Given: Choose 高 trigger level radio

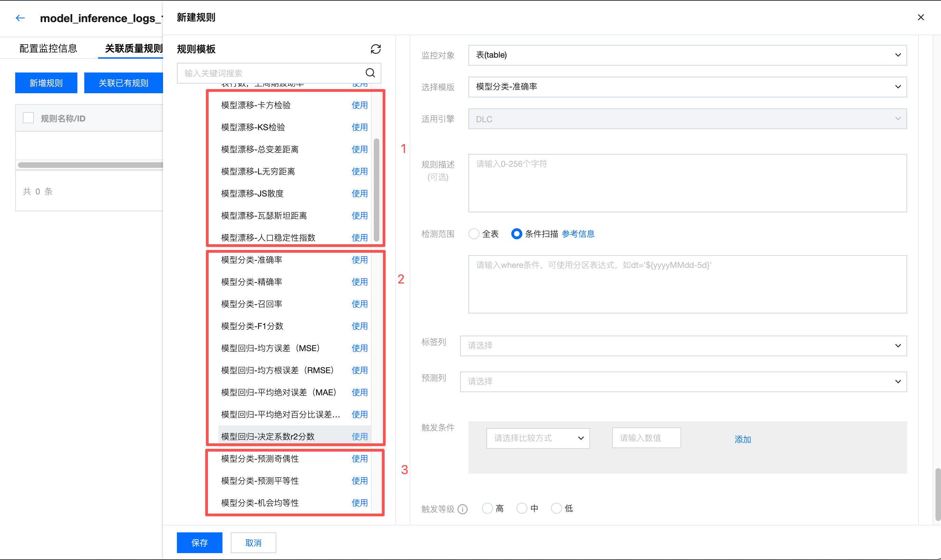Looking at the screenshot, I should click(487, 508).
